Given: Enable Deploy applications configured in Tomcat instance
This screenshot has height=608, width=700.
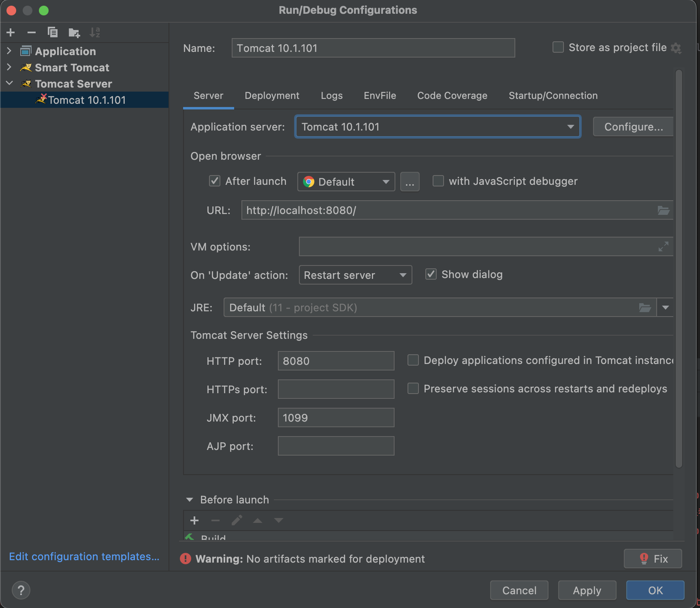Looking at the screenshot, I should [413, 360].
